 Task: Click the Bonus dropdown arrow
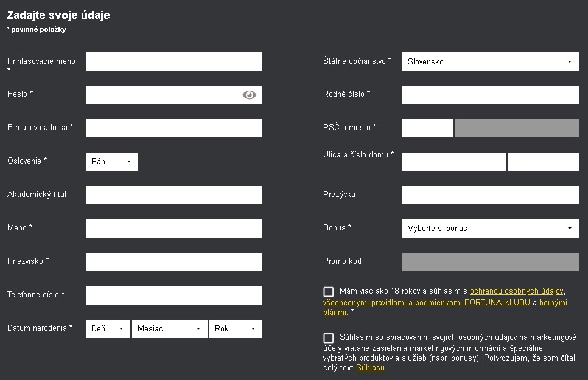coord(570,228)
